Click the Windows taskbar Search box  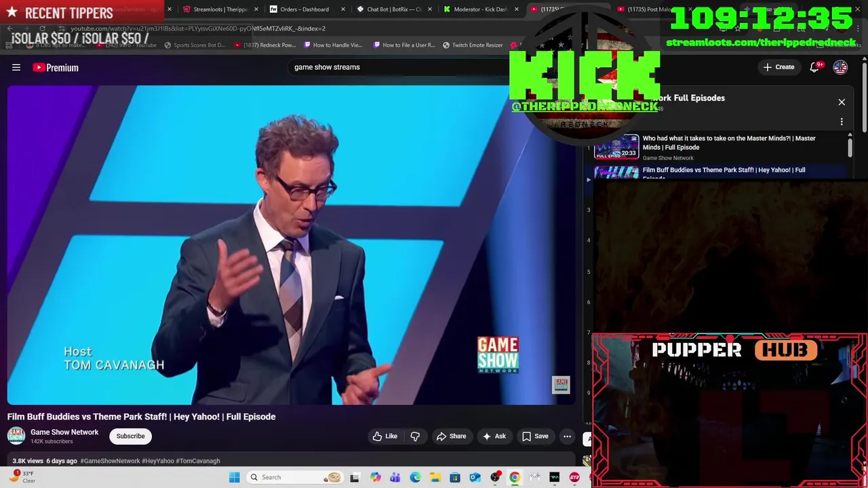[295, 477]
